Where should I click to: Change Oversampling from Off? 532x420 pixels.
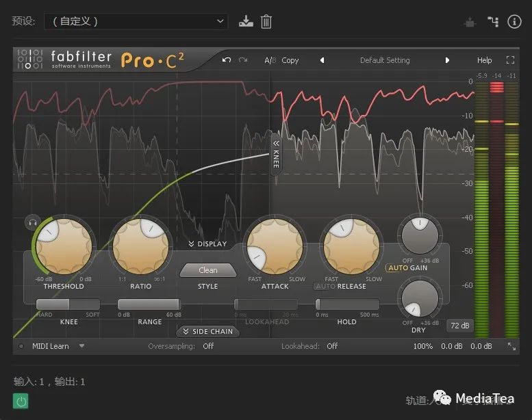[x=208, y=346]
